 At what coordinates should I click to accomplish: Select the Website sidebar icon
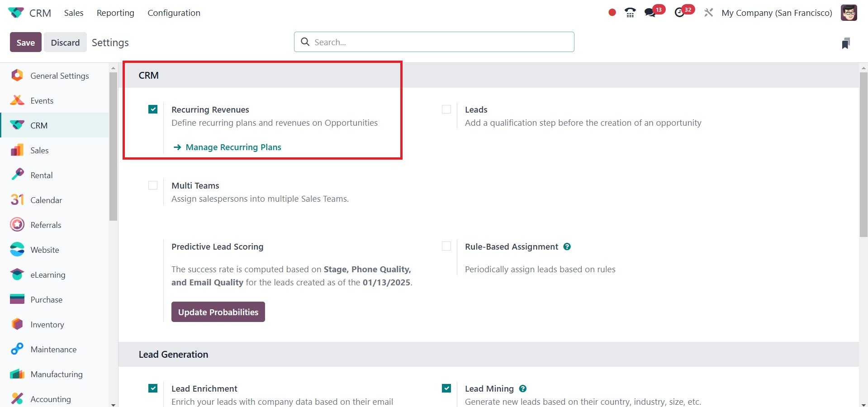pyautogui.click(x=17, y=250)
